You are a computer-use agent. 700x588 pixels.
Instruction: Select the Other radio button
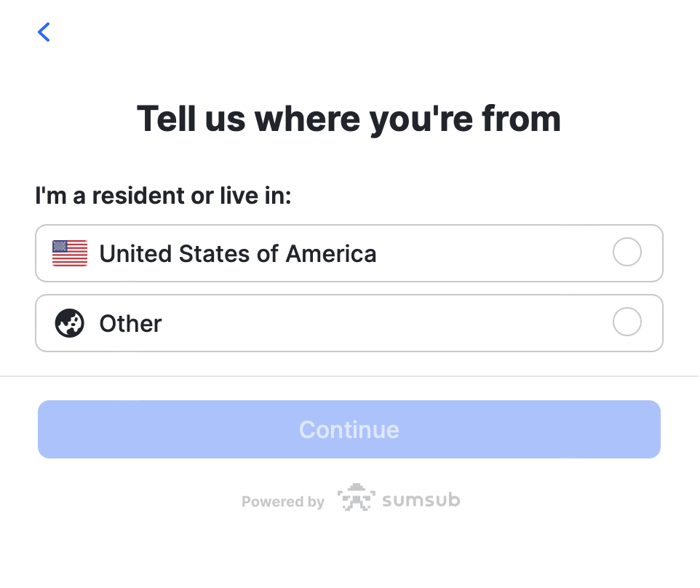coord(627,322)
